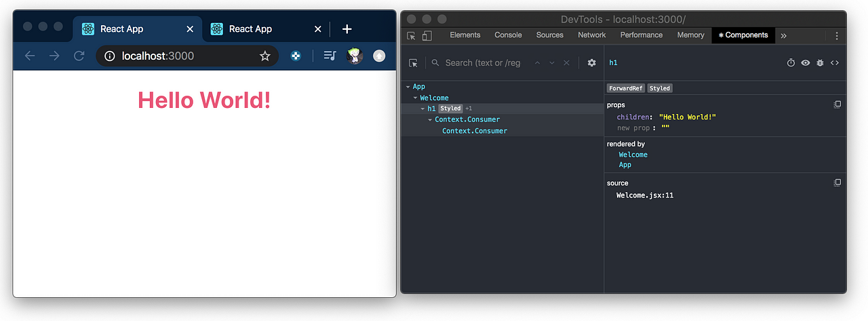View source for this element code icon
The image size is (868, 321).
click(x=835, y=62)
